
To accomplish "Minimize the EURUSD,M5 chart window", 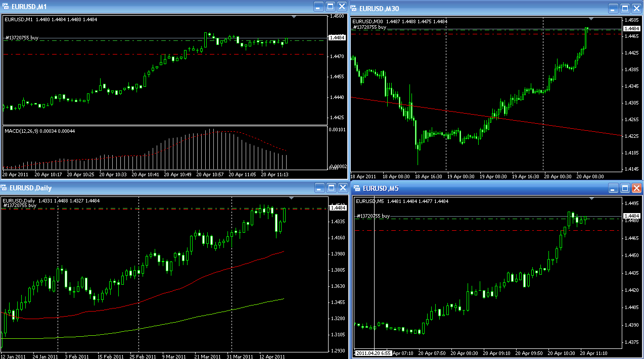I will [x=613, y=188].
